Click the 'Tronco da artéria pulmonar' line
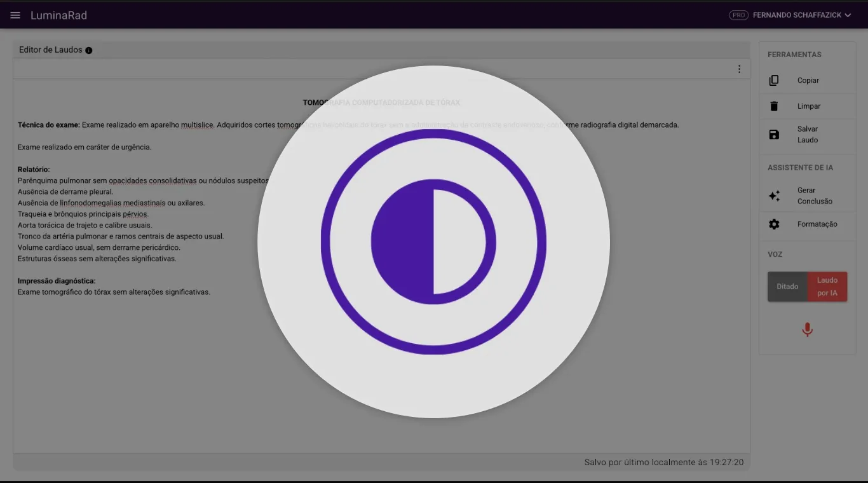The width and height of the screenshot is (868, 483). tap(121, 236)
